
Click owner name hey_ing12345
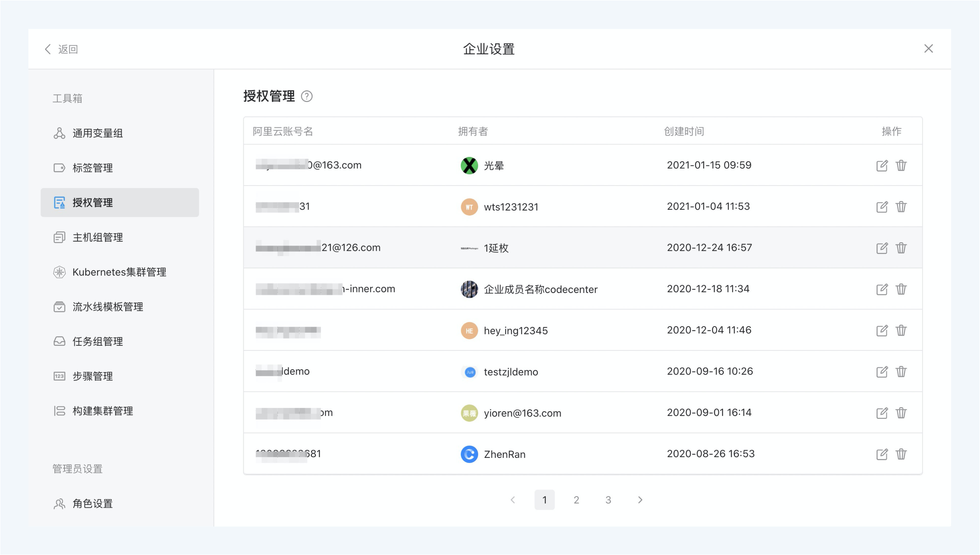pos(516,331)
